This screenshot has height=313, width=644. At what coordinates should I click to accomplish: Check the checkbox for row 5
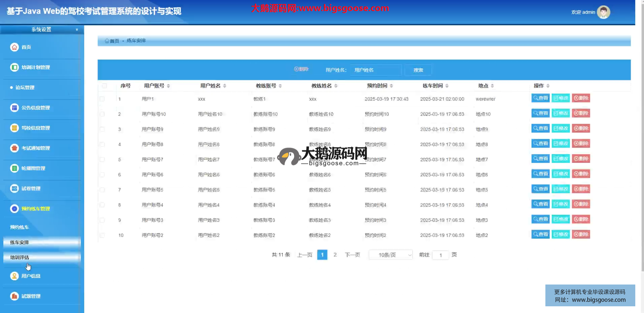pos(102,160)
